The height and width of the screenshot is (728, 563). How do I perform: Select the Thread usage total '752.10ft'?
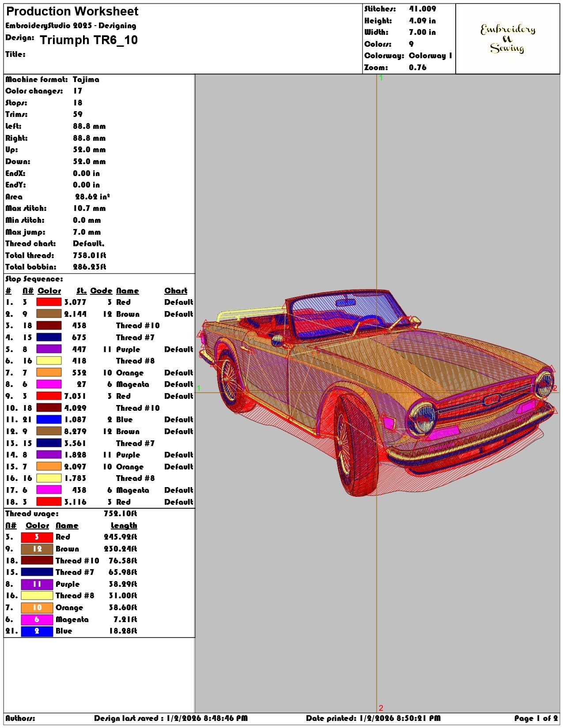click(x=121, y=514)
